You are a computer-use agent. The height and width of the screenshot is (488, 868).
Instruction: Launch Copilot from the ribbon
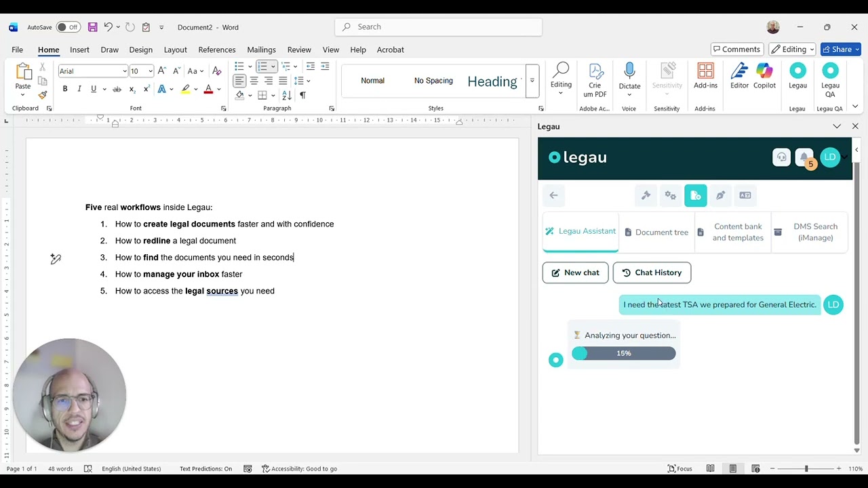(764, 71)
